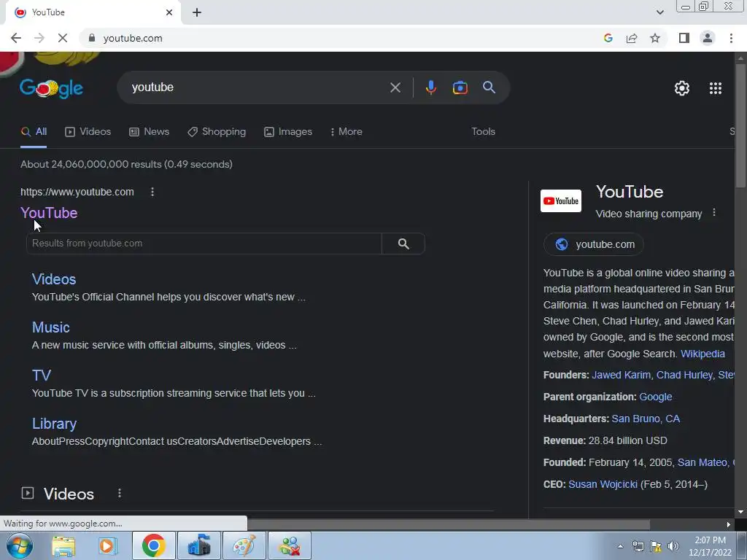Show hidden system tray icons
This screenshot has height=560, width=747.
tap(620, 547)
